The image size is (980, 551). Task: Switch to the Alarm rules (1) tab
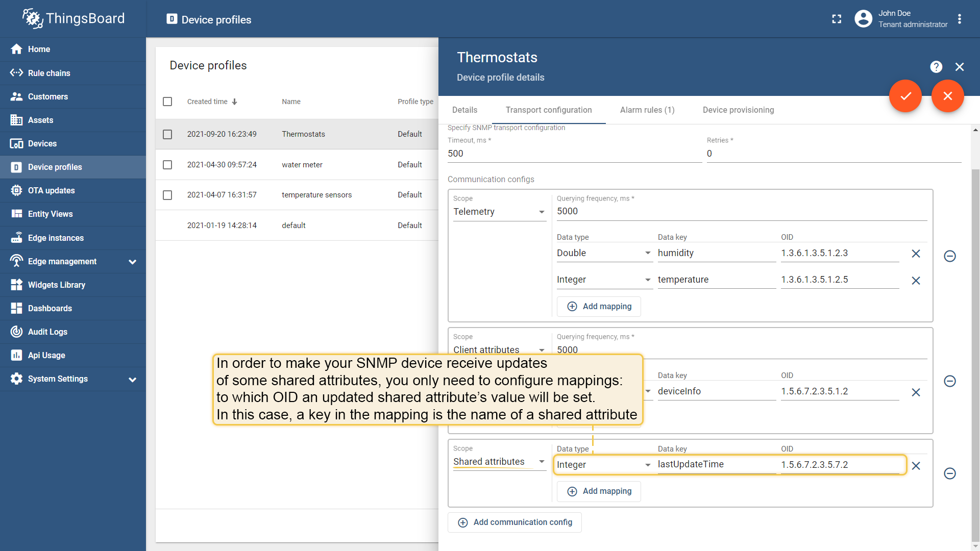coord(647,110)
